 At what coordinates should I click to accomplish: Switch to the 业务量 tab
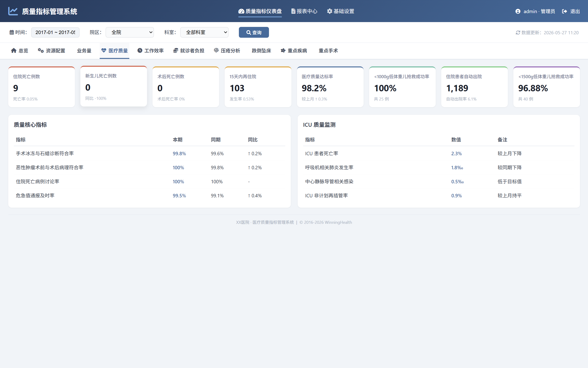[84, 51]
